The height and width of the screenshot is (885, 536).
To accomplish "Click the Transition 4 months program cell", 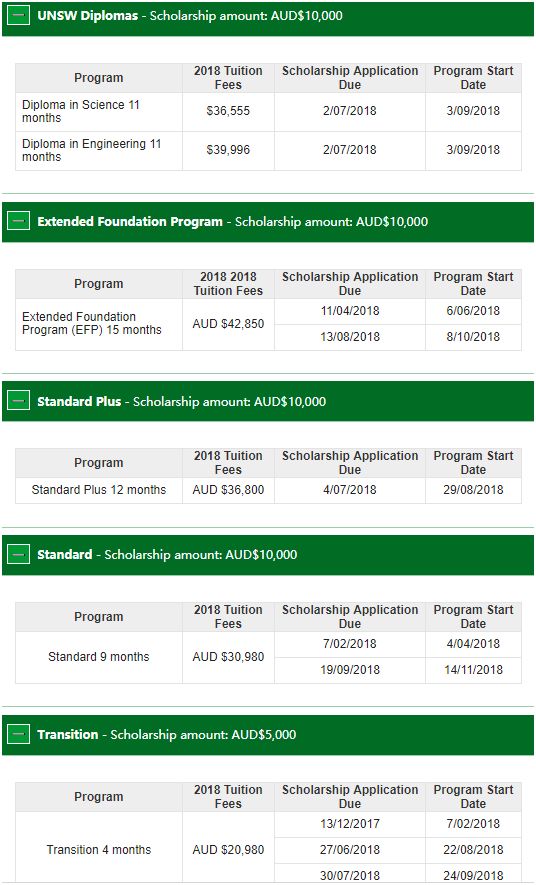I will pos(99,849).
